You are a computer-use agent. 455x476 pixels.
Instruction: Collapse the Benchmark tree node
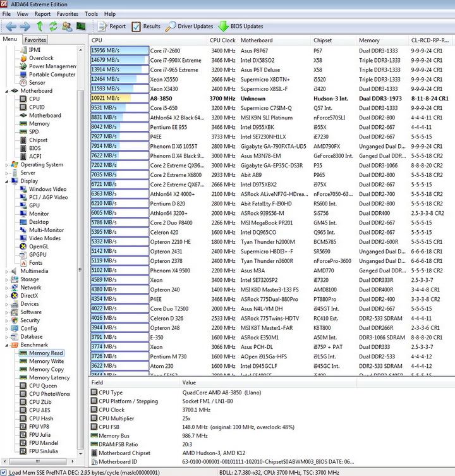click(7, 345)
